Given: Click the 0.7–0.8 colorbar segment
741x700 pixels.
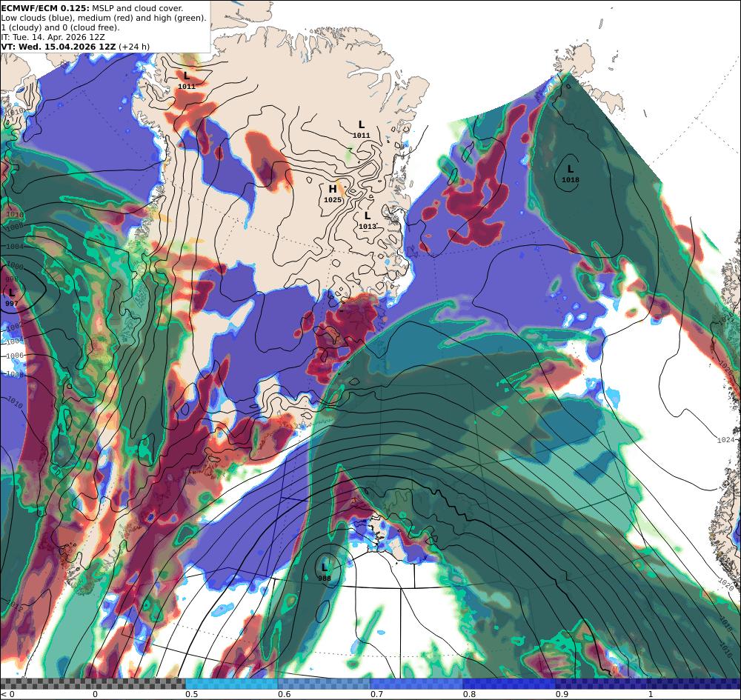Looking at the screenshot, I should pyautogui.click(x=416, y=684).
